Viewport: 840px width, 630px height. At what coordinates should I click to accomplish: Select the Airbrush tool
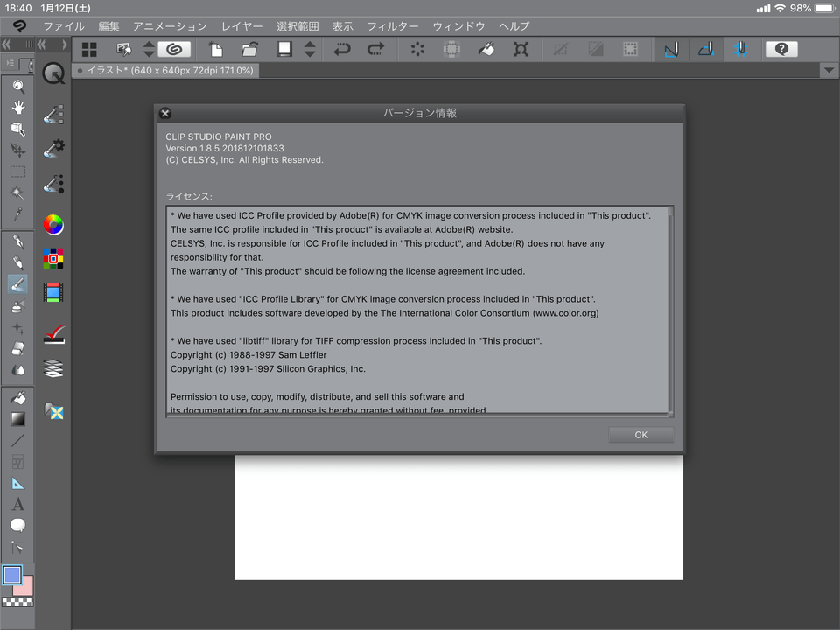(18, 306)
